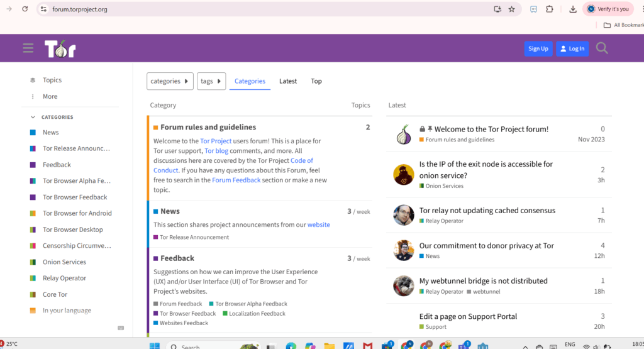The height and width of the screenshot is (349, 644).
Task: Open News category in sidebar
Action: pyautogui.click(x=50, y=132)
